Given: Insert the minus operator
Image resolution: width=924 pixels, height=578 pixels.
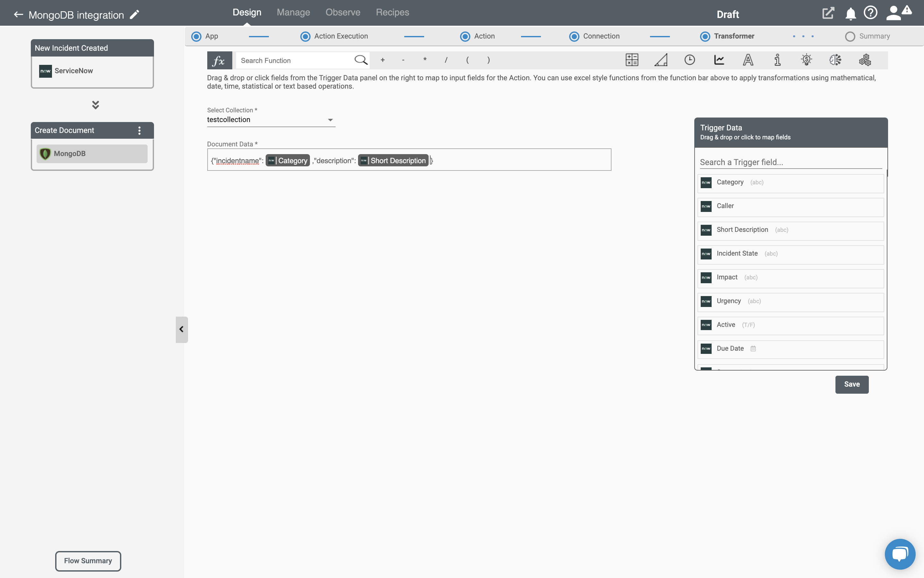Looking at the screenshot, I should 403,60.
